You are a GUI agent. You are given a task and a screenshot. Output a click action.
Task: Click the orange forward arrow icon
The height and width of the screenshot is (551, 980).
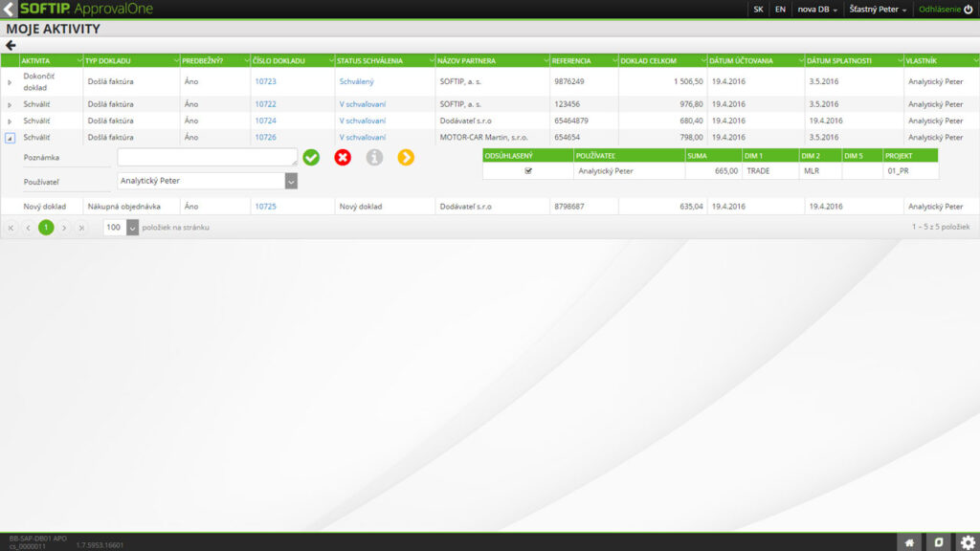click(x=406, y=157)
